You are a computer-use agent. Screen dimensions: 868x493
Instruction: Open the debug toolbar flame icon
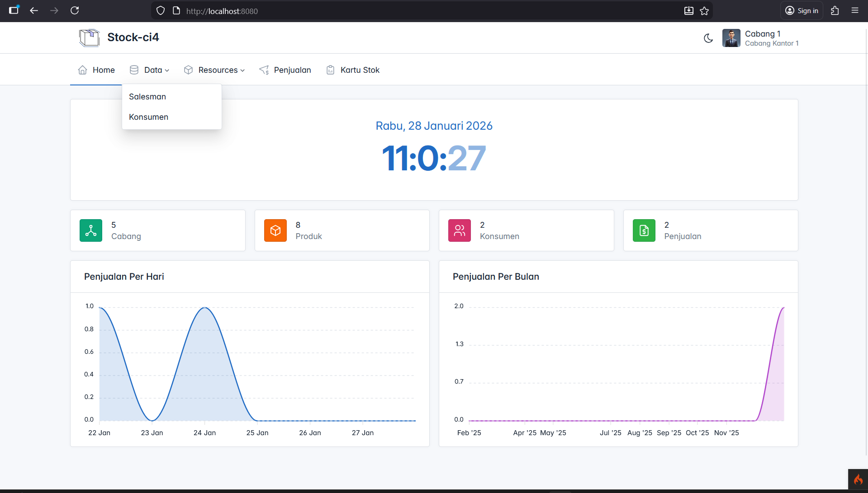858,479
